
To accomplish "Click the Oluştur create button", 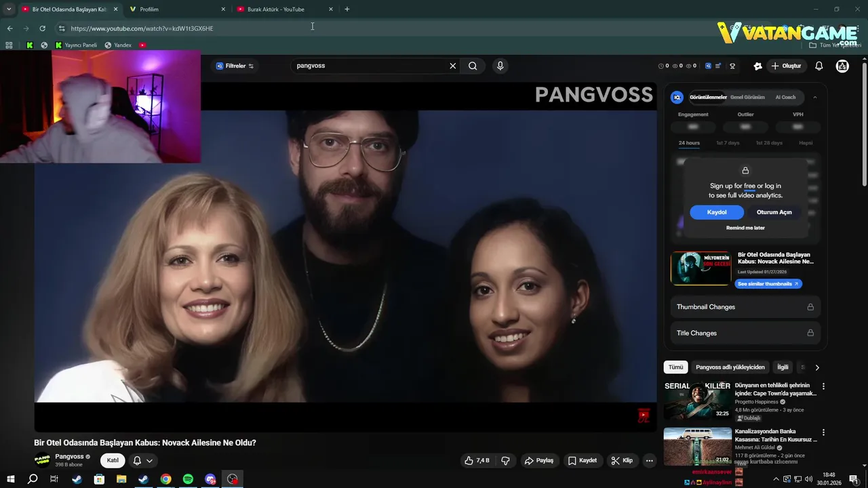I will pos(787,66).
